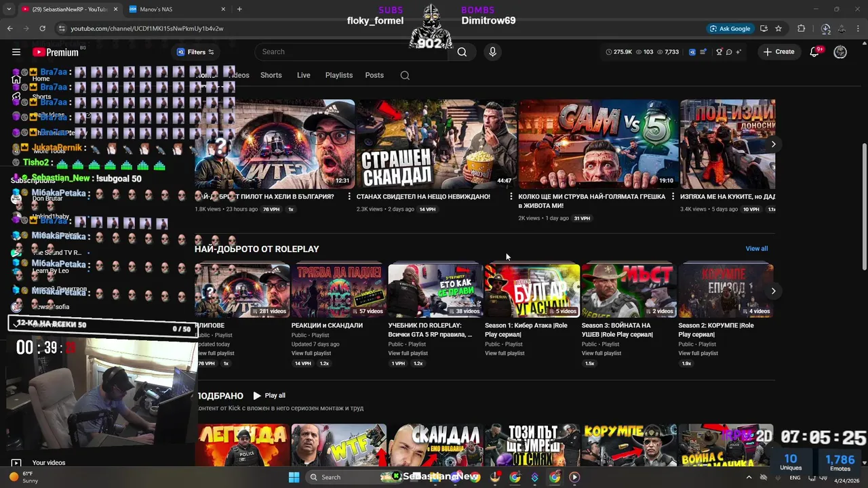
Task: Click the trophy icon in stats bar
Action: tap(719, 52)
